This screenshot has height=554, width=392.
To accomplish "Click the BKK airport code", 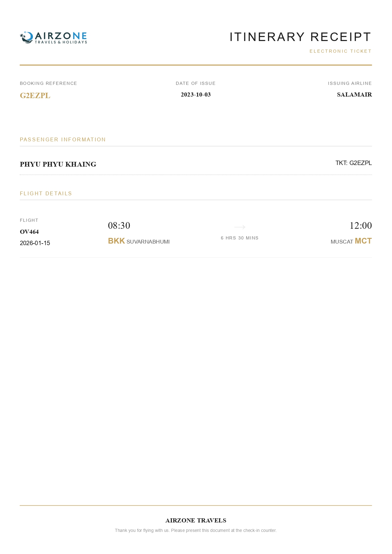I will 116,241.
